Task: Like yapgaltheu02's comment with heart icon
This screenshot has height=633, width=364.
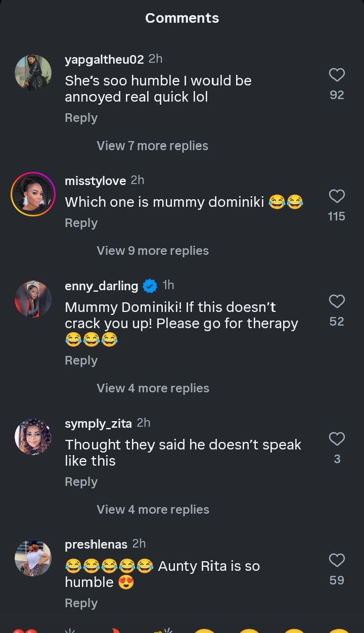Action: tap(337, 75)
